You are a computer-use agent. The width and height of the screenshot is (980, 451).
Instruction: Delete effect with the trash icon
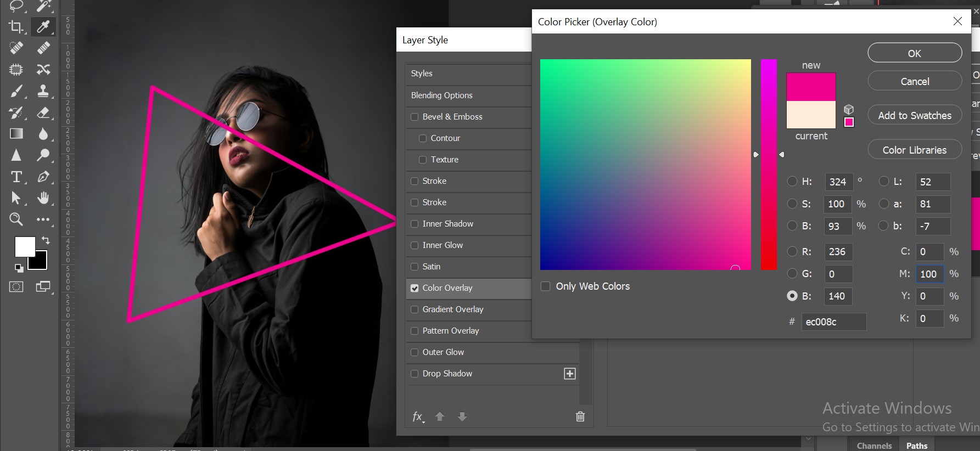coord(580,416)
